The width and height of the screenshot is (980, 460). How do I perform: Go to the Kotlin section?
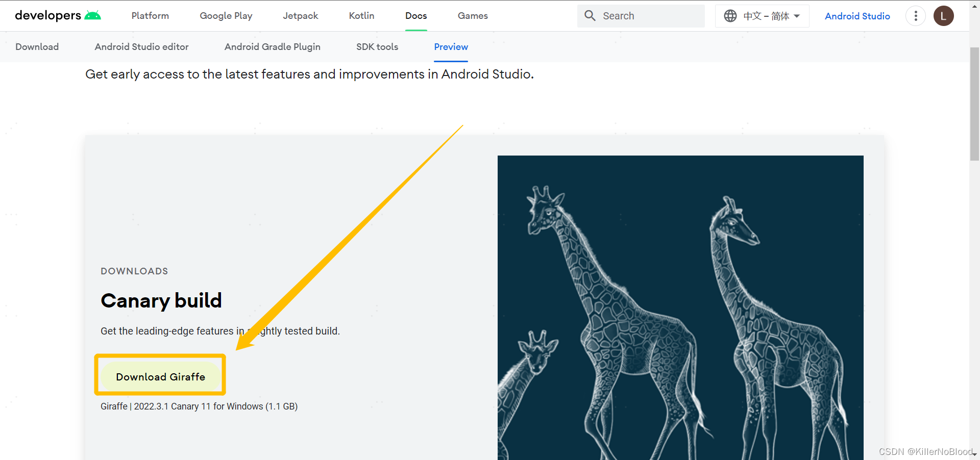pyautogui.click(x=362, y=16)
